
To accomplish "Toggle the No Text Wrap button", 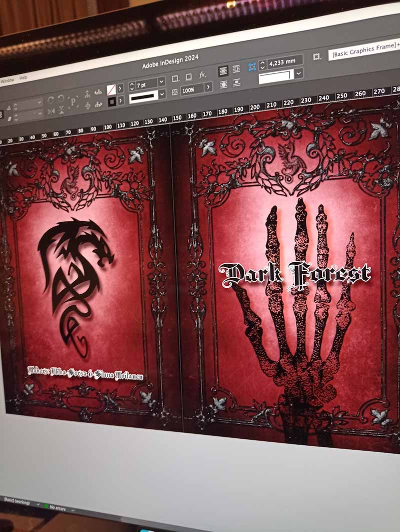I will (223, 71).
